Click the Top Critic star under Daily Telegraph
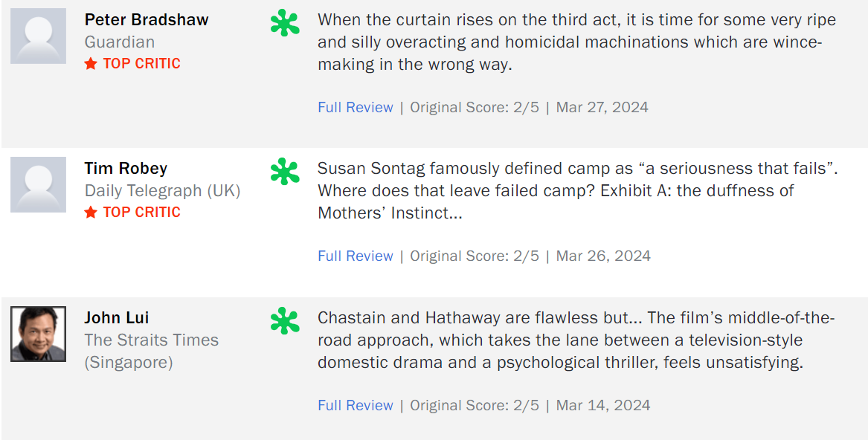The width and height of the screenshot is (868, 440). tap(91, 213)
